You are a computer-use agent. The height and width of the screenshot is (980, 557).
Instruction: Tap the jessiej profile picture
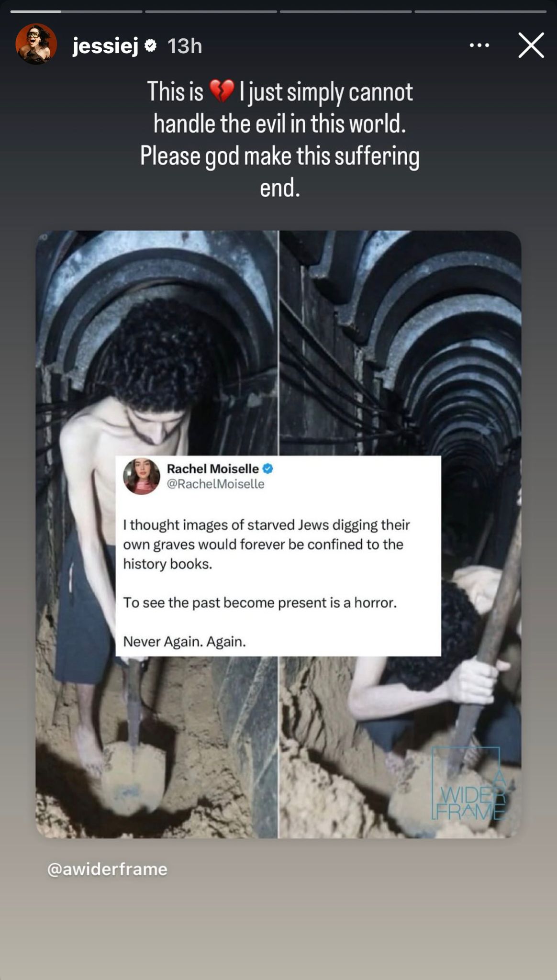coord(36,44)
